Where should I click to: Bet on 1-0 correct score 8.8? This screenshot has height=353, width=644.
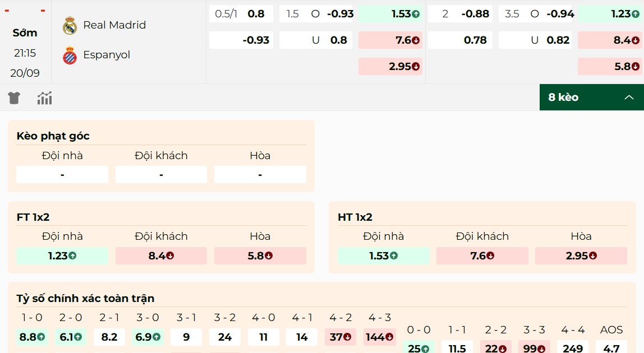point(32,337)
